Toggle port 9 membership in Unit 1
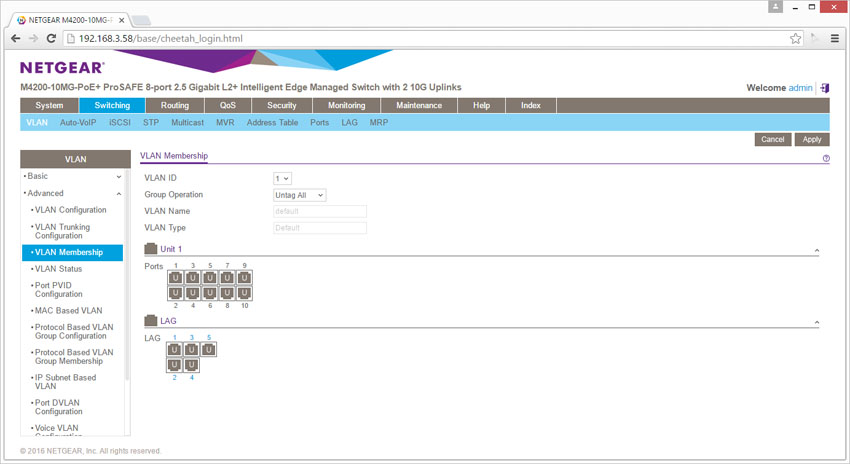This screenshot has width=850, height=464. 244,278
